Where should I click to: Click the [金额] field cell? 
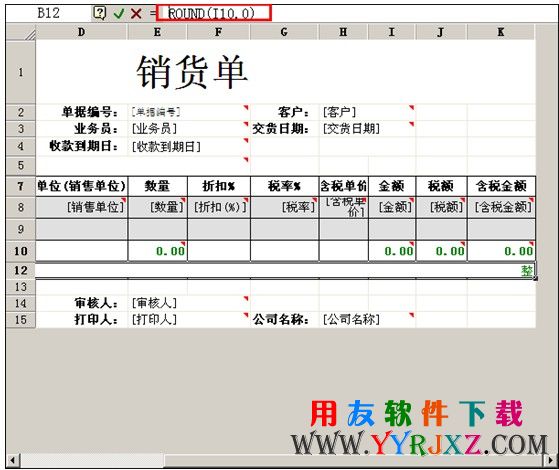pos(392,207)
